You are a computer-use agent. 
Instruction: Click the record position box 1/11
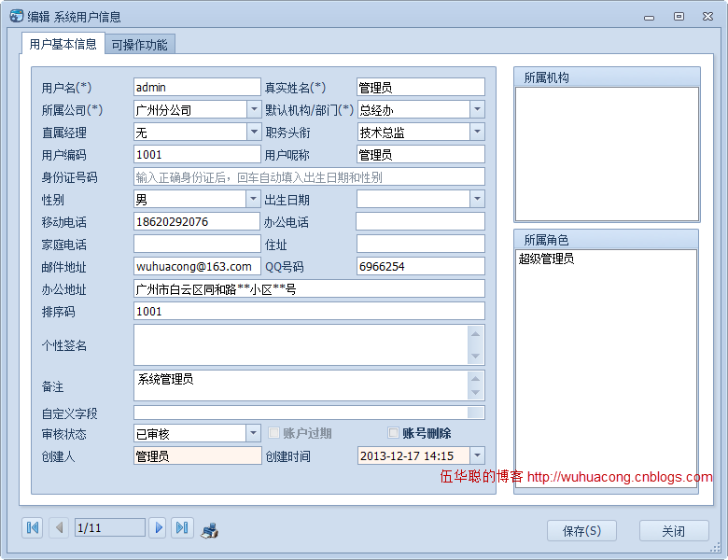pyautogui.click(x=110, y=528)
